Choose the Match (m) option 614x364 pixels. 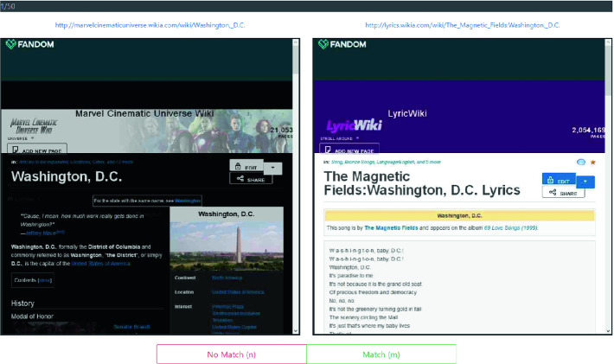(x=381, y=354)
